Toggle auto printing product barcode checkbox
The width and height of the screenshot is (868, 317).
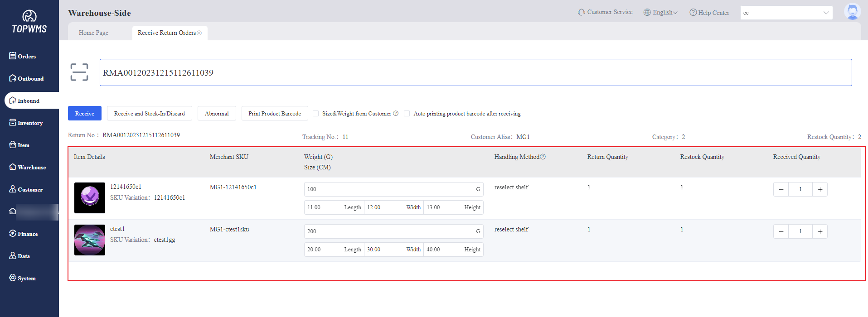click(x=407, y=114)
